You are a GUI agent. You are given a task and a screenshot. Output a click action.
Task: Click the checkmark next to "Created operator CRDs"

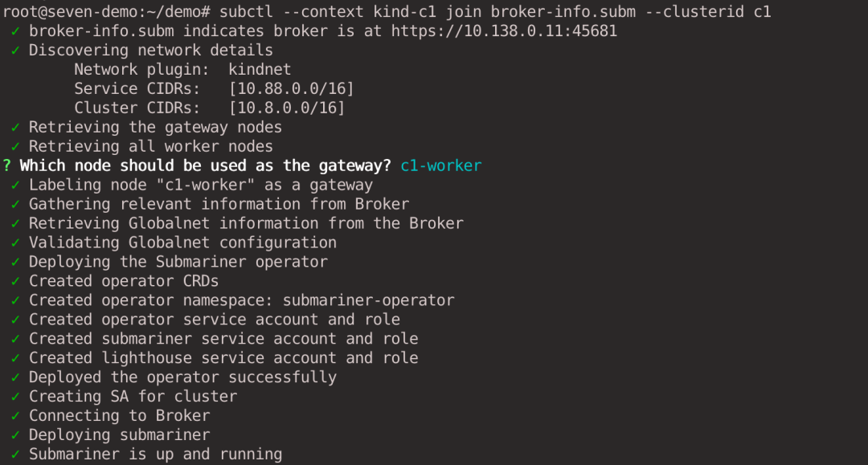coord(15,281)
